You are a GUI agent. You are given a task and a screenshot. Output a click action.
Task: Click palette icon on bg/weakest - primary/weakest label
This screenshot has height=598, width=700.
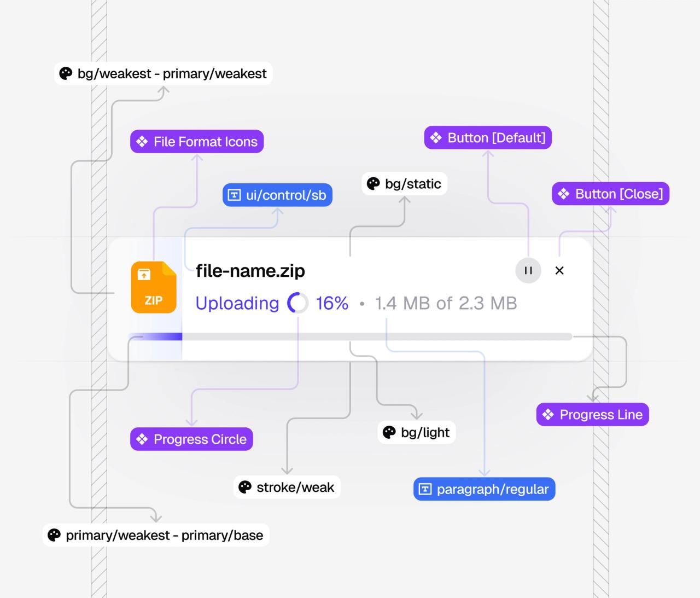(66, 73)
